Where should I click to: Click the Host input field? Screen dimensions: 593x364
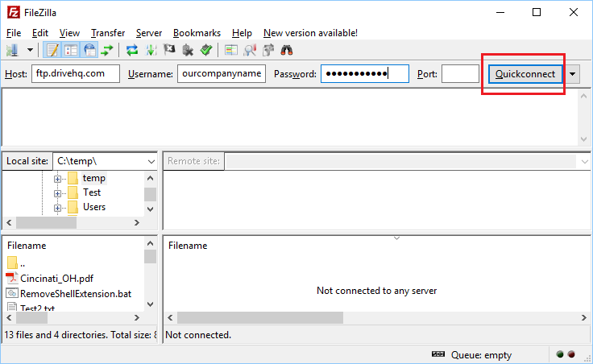(x=76, y=74)
